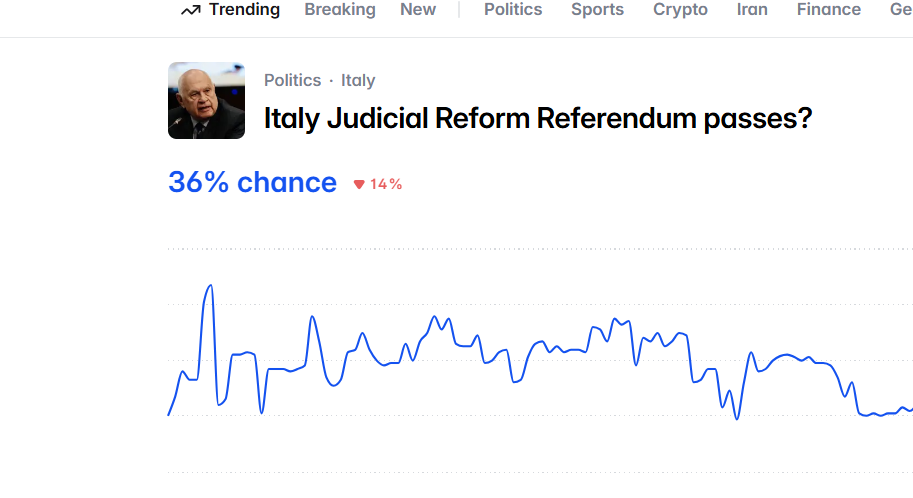Click the 14% change value
This screenshot has height=498, width=913.
coord(386,184)
